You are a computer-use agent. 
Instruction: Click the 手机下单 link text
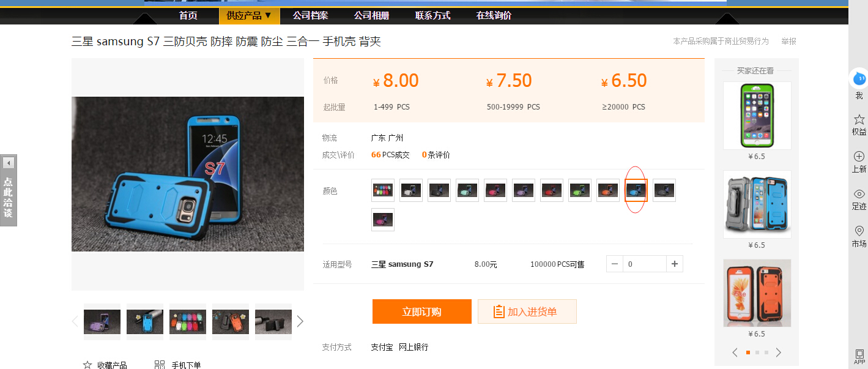186,365
